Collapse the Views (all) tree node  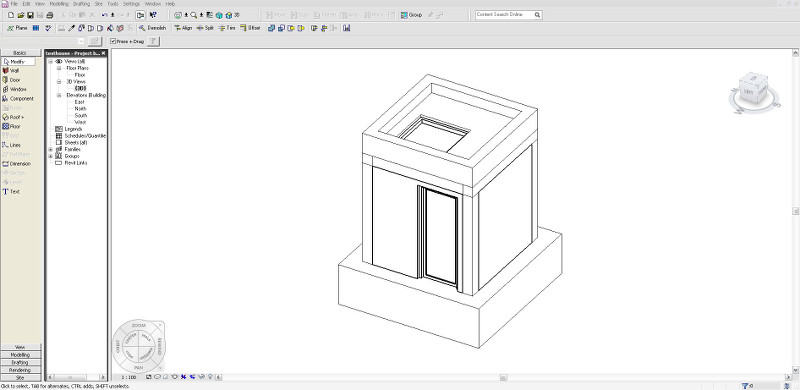(x=51, y=61)
